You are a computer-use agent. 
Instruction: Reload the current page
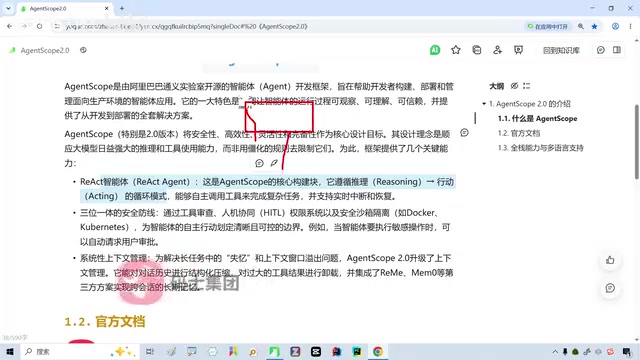40,26
